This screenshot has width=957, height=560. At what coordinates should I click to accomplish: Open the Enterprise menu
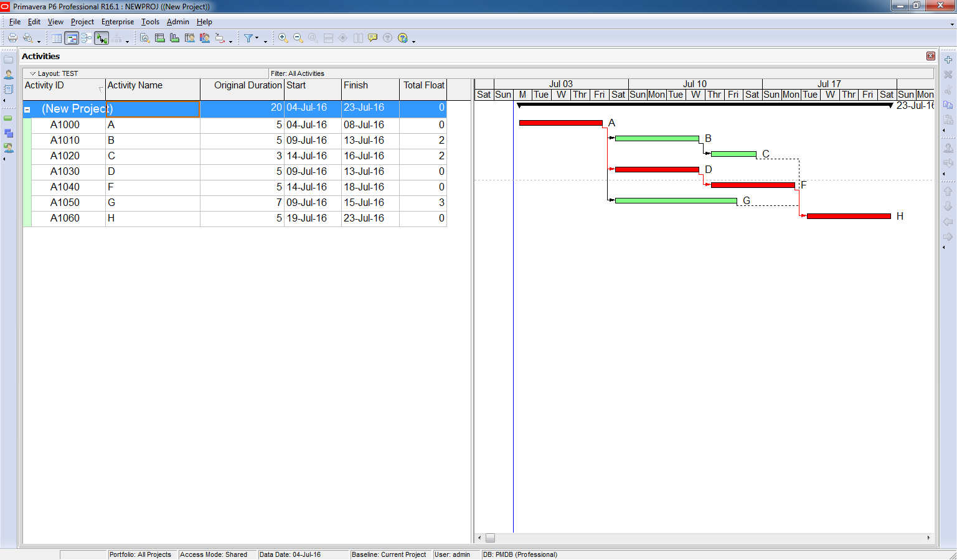(x=118, y=22)
